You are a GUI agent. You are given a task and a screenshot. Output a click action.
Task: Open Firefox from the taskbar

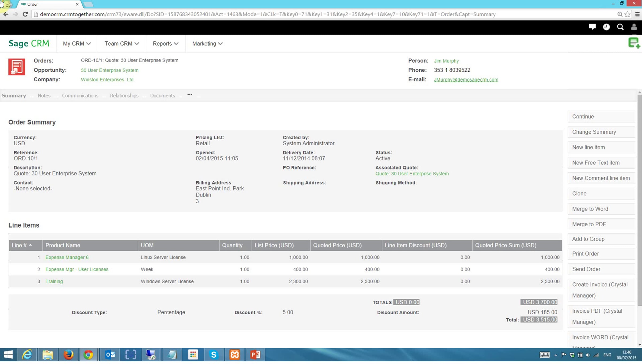pyautogui.click(x=68, y=355)
